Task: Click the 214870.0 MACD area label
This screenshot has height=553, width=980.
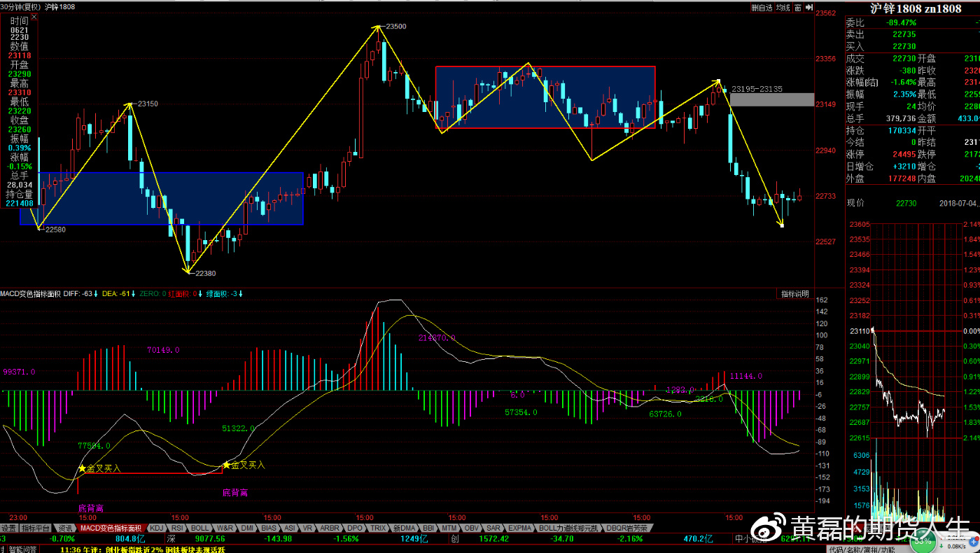Action: tap(437, 337)
